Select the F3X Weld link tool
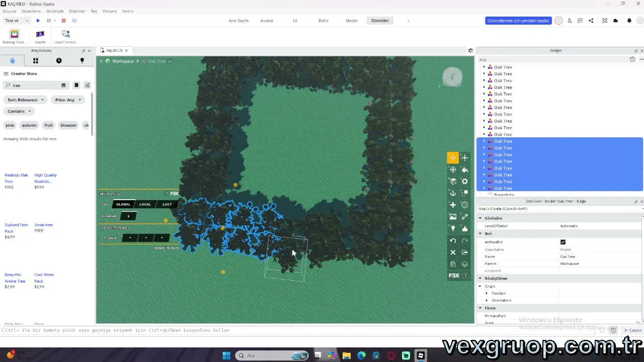Screen dimensions: 644x362 (465, 217)
